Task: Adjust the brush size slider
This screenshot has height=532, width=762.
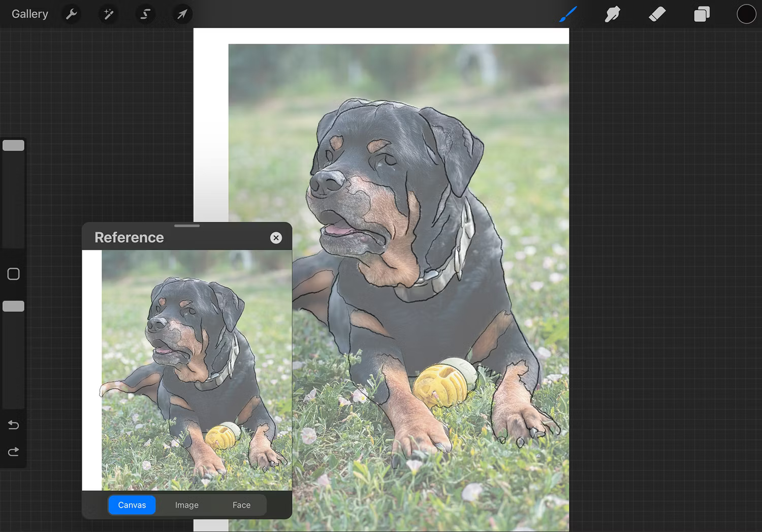Action: tap(13, 145)
